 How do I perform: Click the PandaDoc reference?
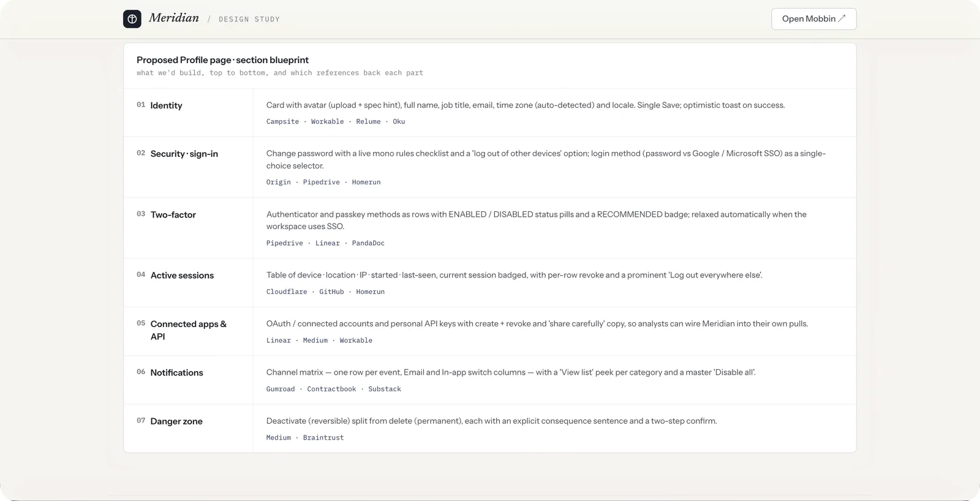(x=368, y=243)
